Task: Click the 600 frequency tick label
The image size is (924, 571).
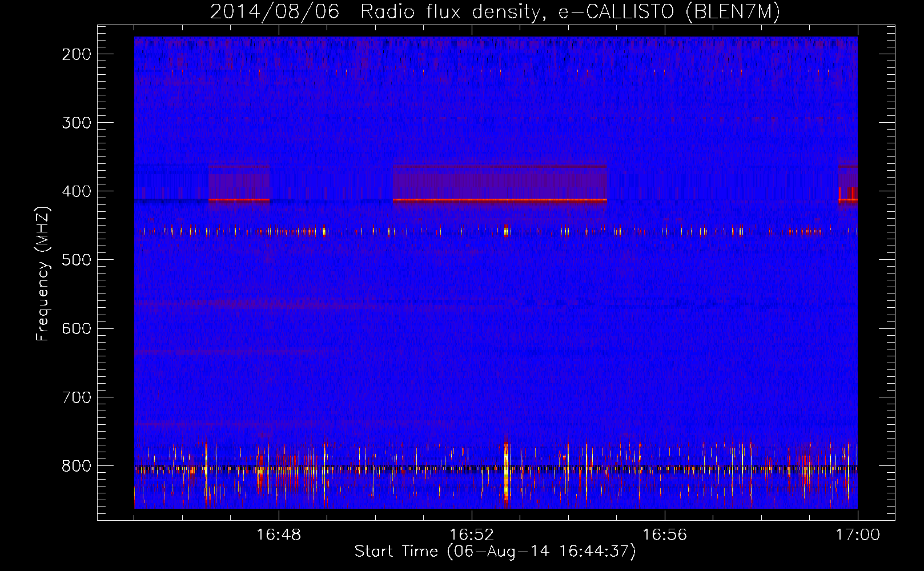Action: pos(76,328)
